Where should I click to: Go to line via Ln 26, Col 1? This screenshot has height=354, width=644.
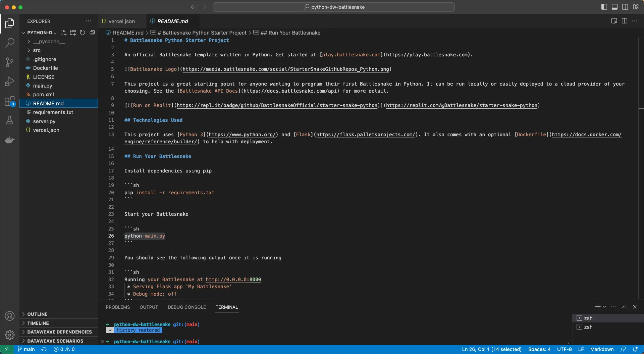coord(492,349)
